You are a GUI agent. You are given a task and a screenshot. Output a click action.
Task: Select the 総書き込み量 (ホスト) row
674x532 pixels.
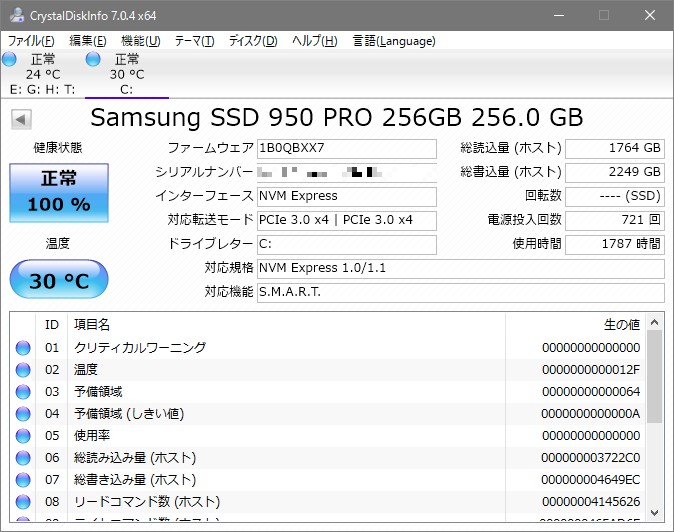pyautogui.click(x=327, y=480)
